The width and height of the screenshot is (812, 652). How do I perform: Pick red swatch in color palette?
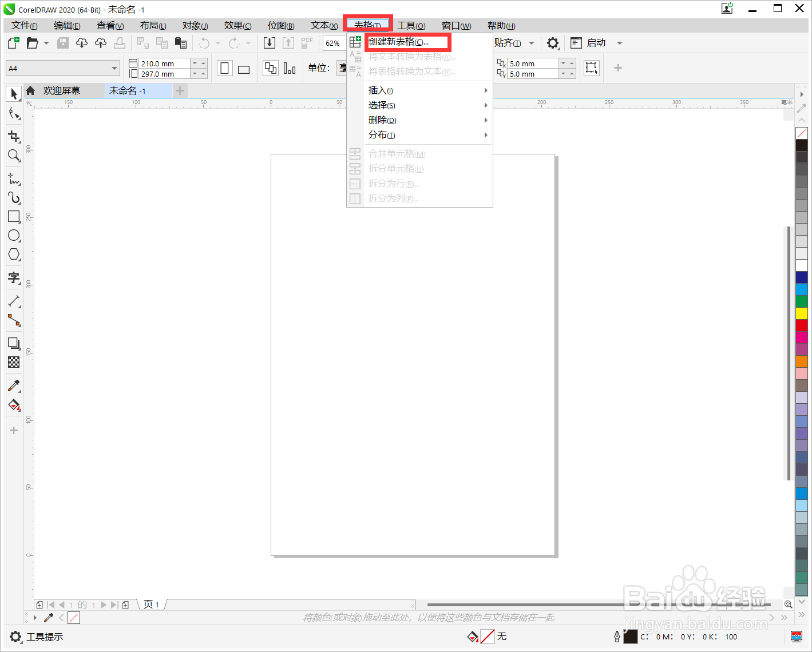tap(801, 325)
